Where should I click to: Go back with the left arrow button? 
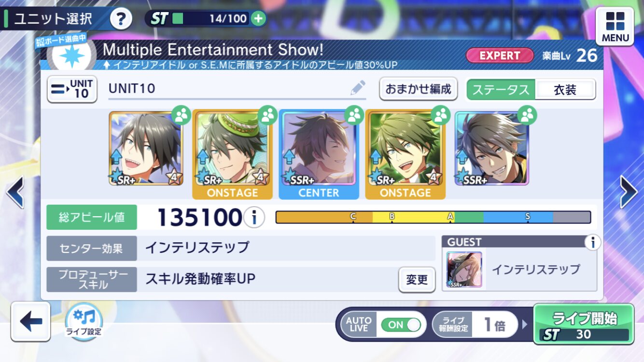pyautogui.click(x=31, y=321)
